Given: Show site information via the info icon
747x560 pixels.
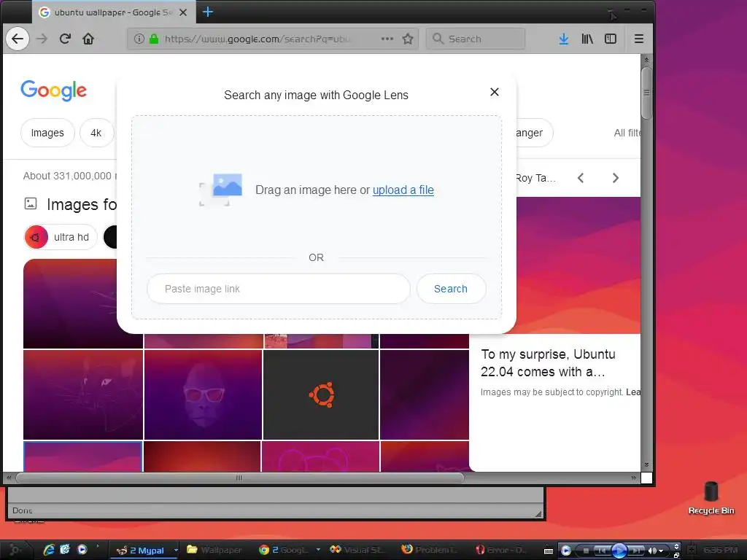Looking at the screenshot, I should tap(139, 39).
